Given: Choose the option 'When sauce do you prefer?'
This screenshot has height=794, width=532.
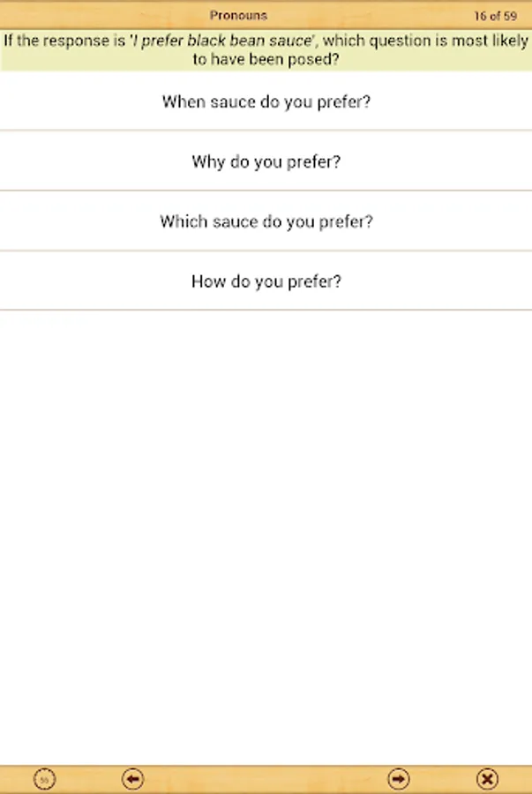Looking at the screenshot, I should (x=266, y=101).
